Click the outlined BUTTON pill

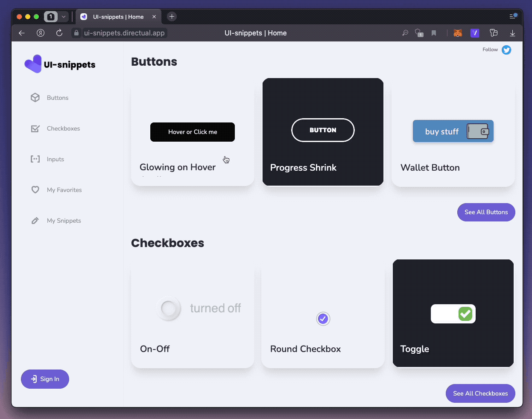coord(323,130)
